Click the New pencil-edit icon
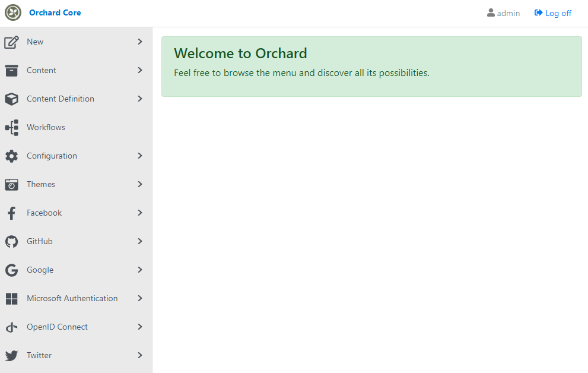This screenshot has height=373, width=588. (12, 42)
